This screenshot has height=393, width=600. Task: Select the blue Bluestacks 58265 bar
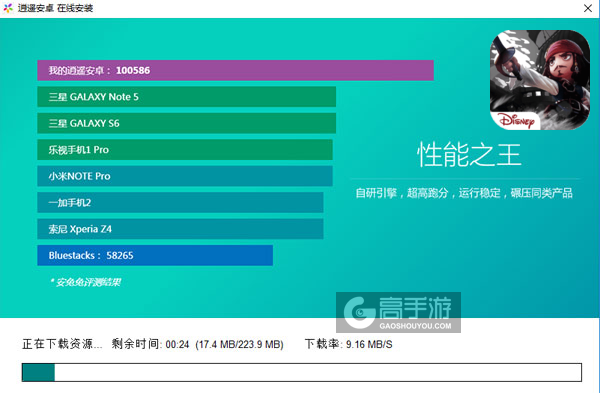coord(155,255)
